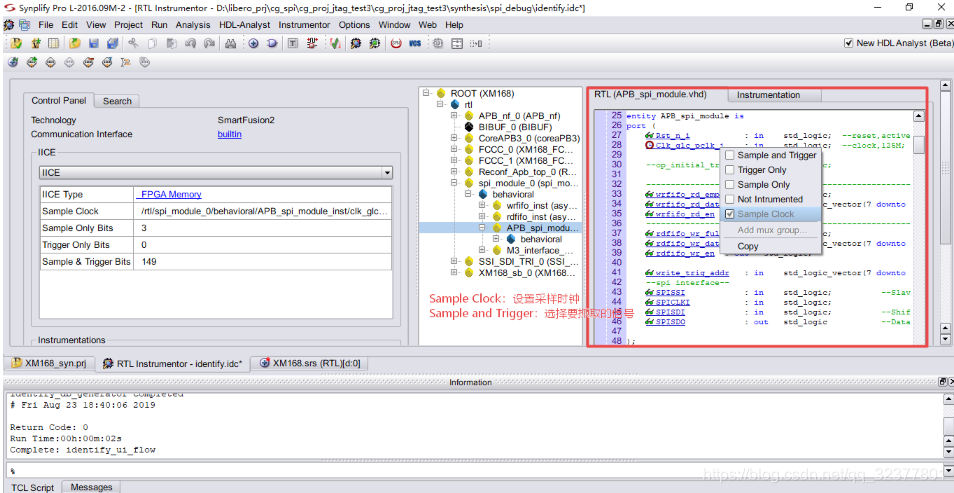Select the Sample Clock path cell
Viewport: 954px width, 493px height.
pyautogui.click(x=263, y=211)
